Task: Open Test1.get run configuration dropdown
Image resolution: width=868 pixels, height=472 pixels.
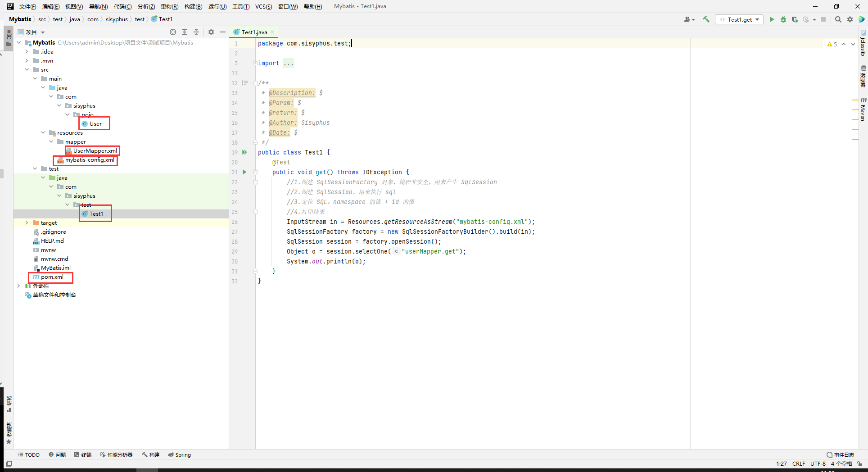Action: 740,19
